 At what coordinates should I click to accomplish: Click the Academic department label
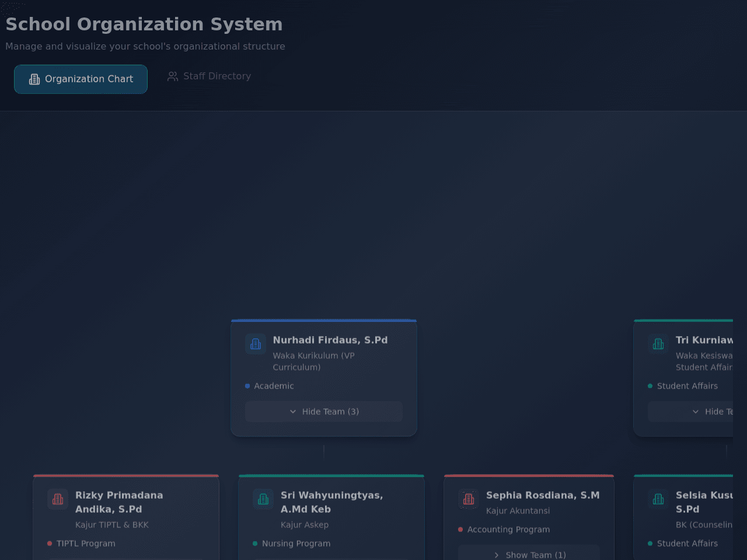click(274, 386)
